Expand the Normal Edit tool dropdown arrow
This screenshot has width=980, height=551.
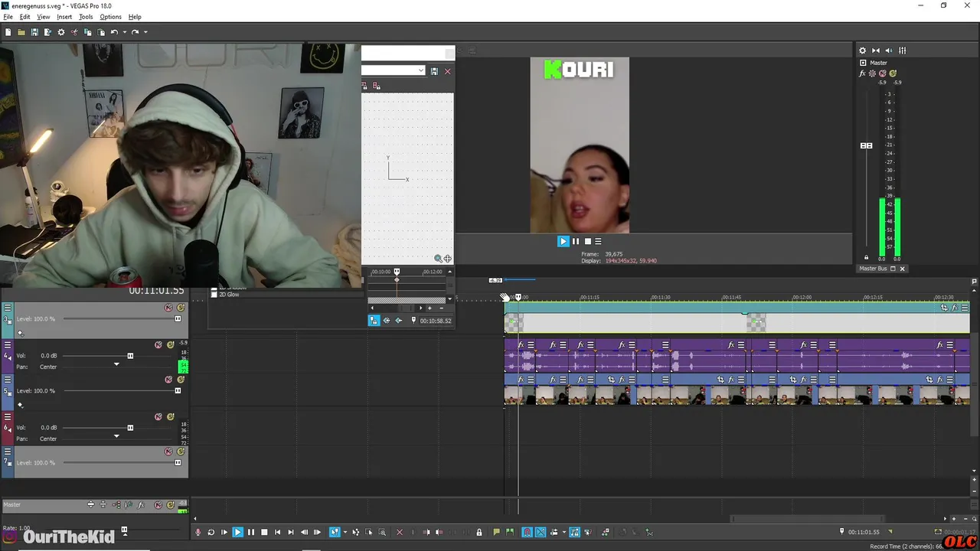[x=345, y=532]
